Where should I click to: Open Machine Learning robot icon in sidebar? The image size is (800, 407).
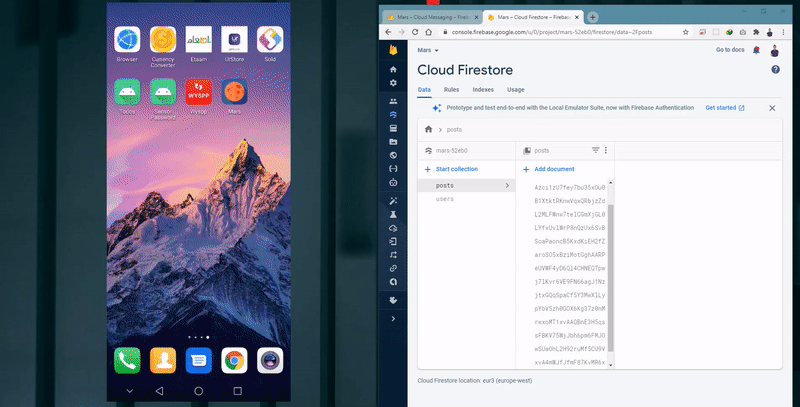(393, 182)
